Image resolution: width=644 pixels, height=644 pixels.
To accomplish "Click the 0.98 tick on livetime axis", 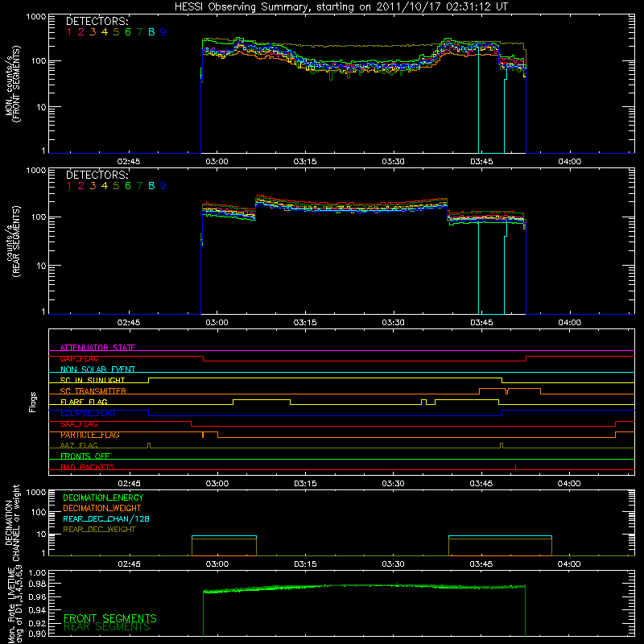I will [37, 584].
